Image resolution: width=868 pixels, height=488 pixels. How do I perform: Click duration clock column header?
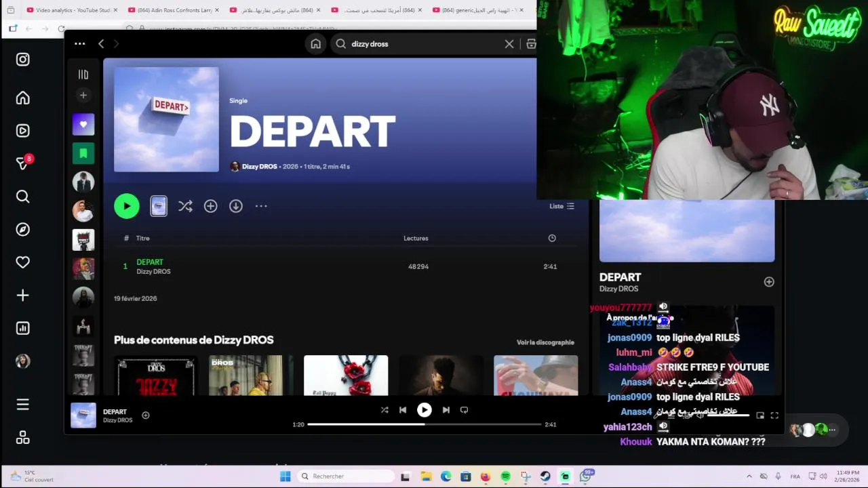[552, 238]
